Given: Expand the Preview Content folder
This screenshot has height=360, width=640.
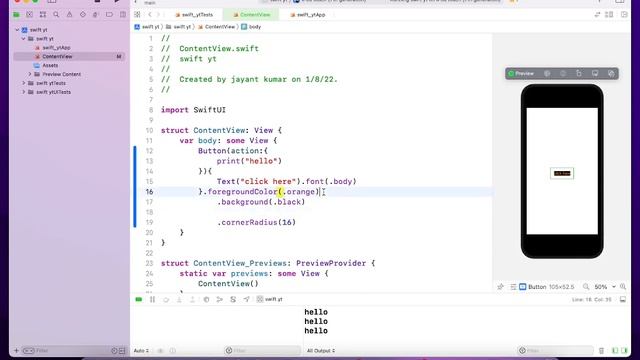Looking at the screenshot, I should tap(30, 74).
